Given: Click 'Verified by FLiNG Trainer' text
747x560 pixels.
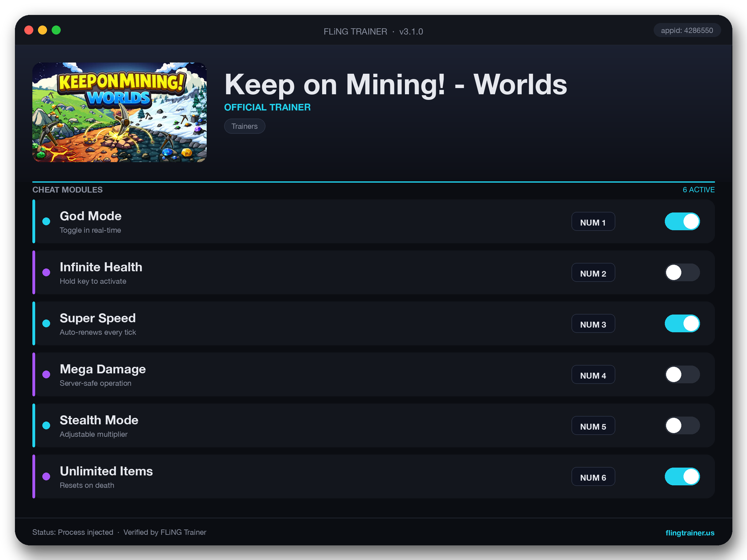Looking at the screenshot, I should pos(165,532).
